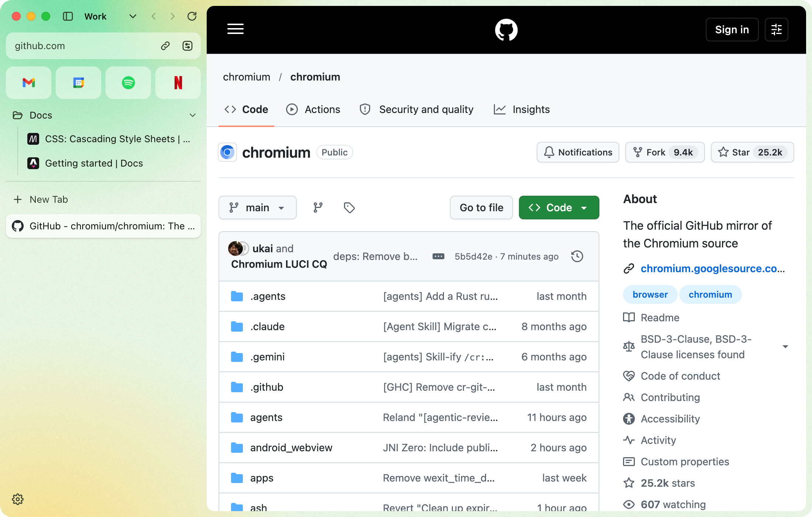812x517 pixels.
Task: View tags via the tag icon
Action: pyautogui.click(x=349, y=208)
